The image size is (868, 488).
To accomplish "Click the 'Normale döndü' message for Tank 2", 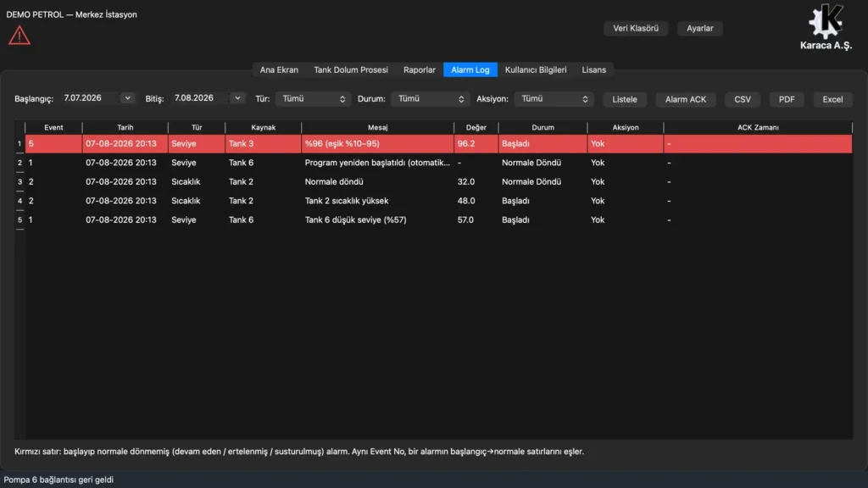I will [x=377, y=181].
